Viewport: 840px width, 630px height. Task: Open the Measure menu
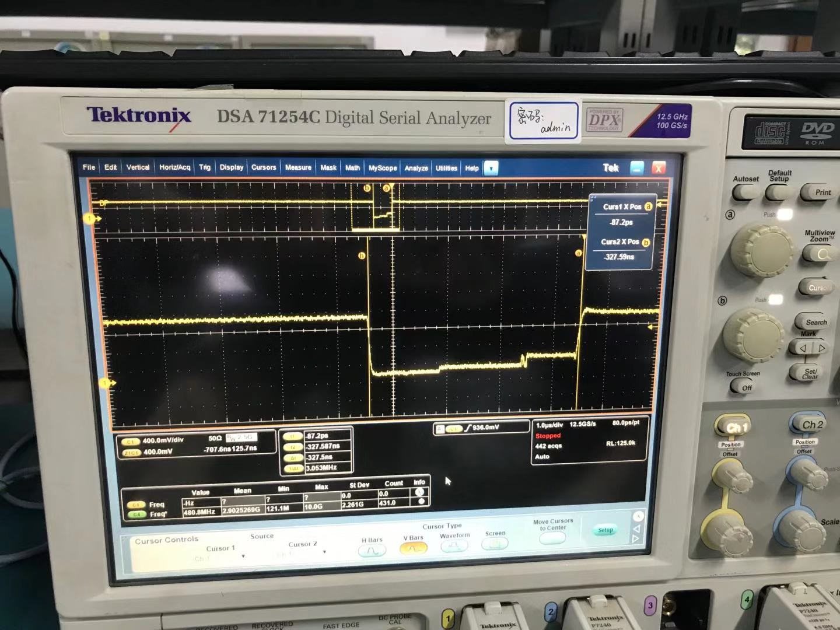(x=298, y=167)
